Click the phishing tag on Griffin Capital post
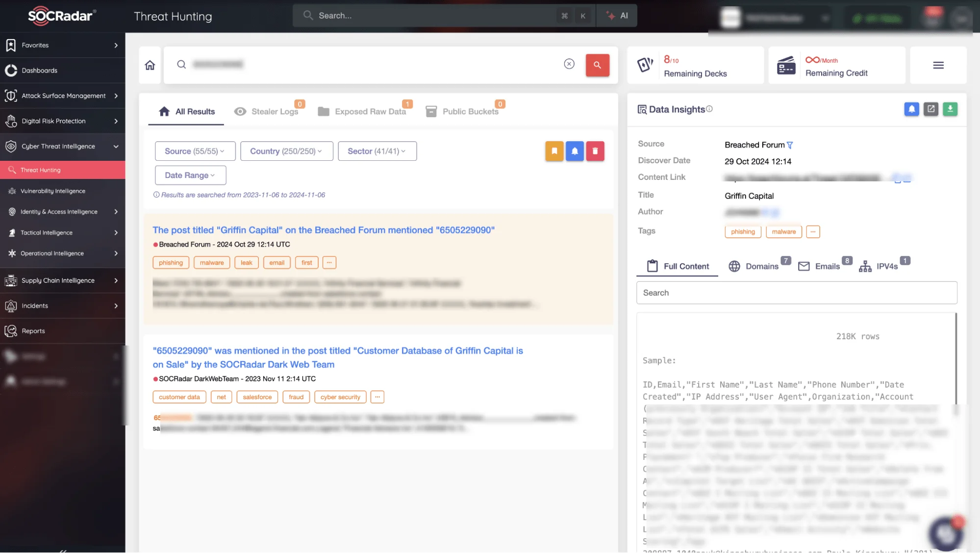Screen dimensions: 980x553 point(170,262)
